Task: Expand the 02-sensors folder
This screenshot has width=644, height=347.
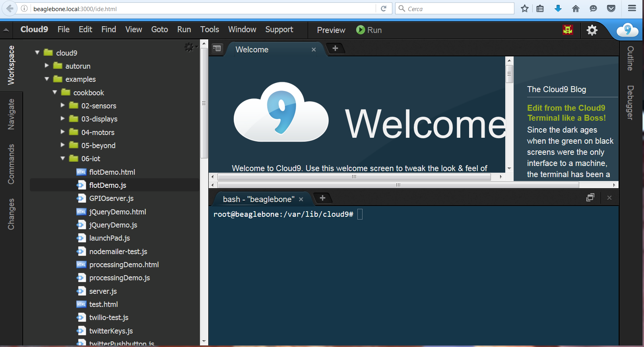Action: click(x=63, y=105)
